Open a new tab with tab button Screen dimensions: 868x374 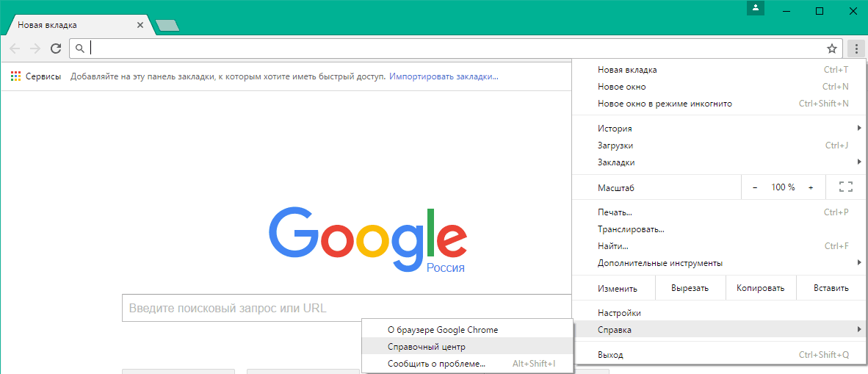pos(167,26)
